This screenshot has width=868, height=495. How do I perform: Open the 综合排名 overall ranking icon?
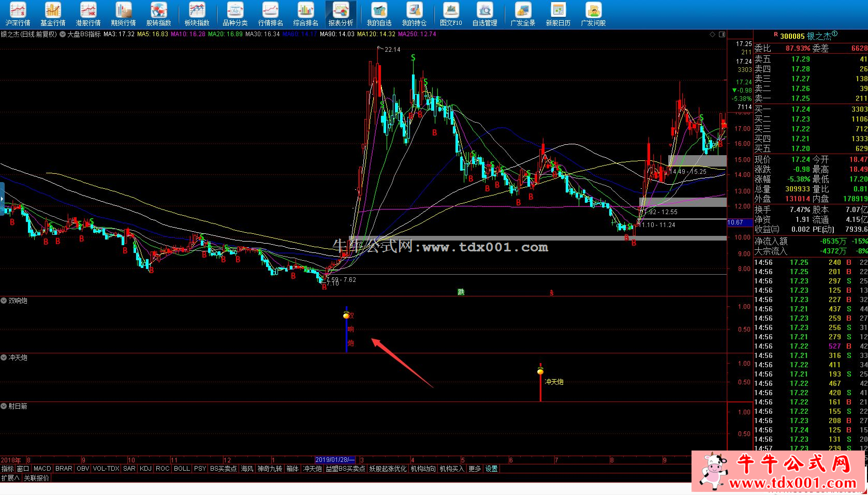[305, 14]
